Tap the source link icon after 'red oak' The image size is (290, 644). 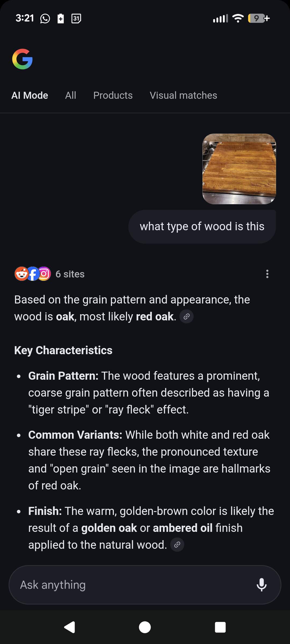tap(186, 317)
